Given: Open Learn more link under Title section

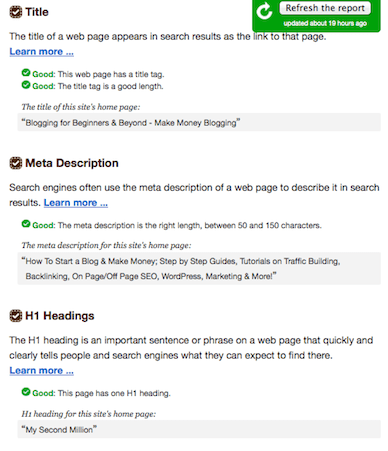Looking at the screenshot, I should tap(42, 52).
